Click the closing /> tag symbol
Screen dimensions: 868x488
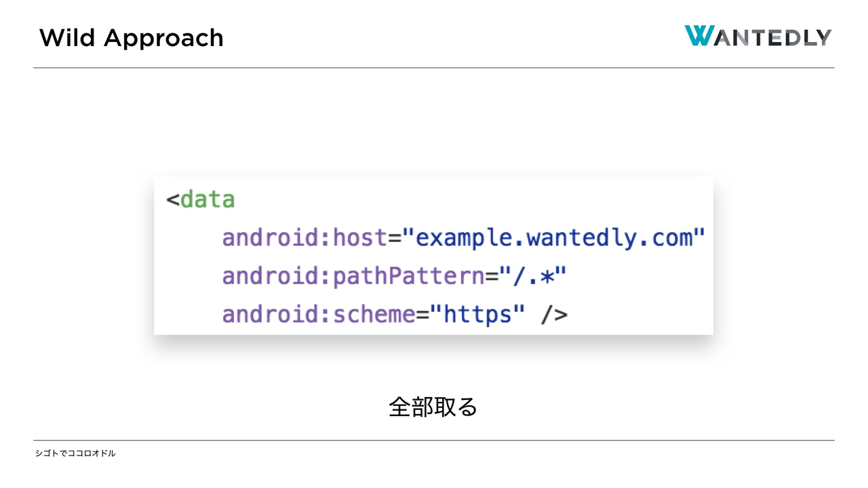[554, 315]
